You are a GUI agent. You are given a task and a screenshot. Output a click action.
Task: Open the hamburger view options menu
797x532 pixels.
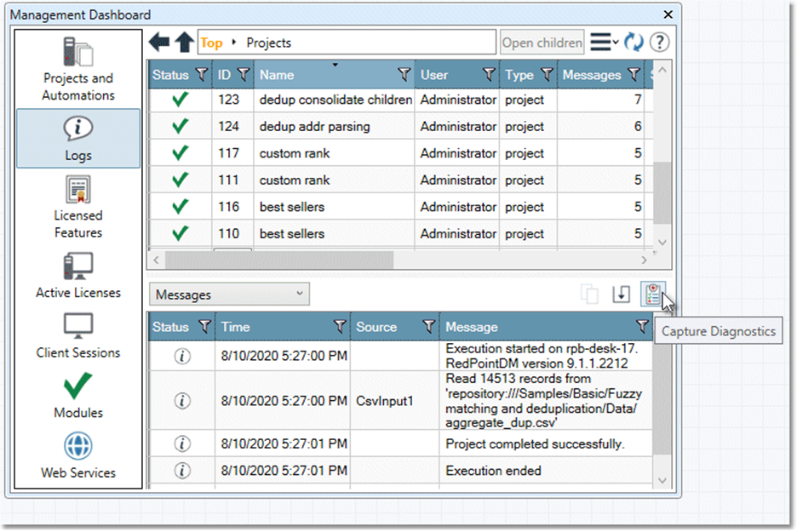click(x=604, y=43)
